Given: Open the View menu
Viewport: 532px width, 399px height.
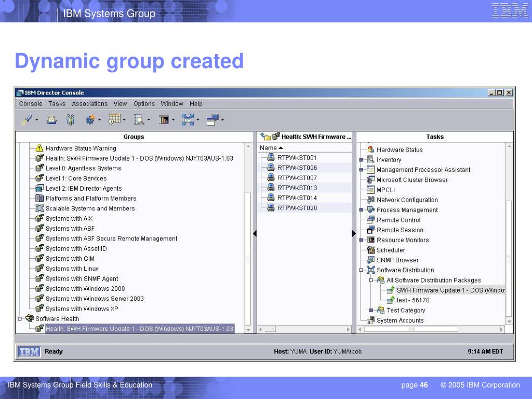Looking at the screenshot, I should click(120, 103).
